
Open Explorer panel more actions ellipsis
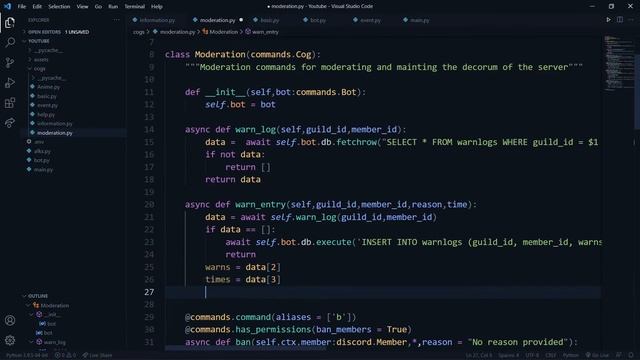[x=117, y=20]
